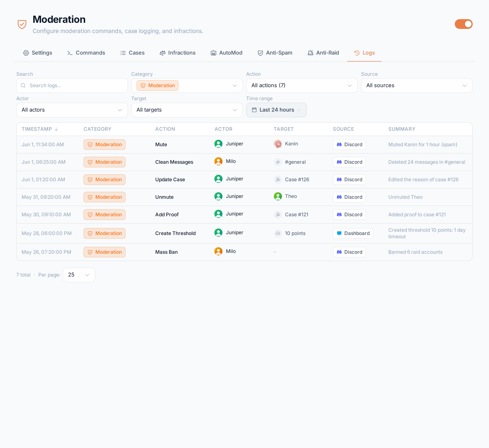Open the All sources dropdown
489x448 pixels.
(x=417, y=85)
